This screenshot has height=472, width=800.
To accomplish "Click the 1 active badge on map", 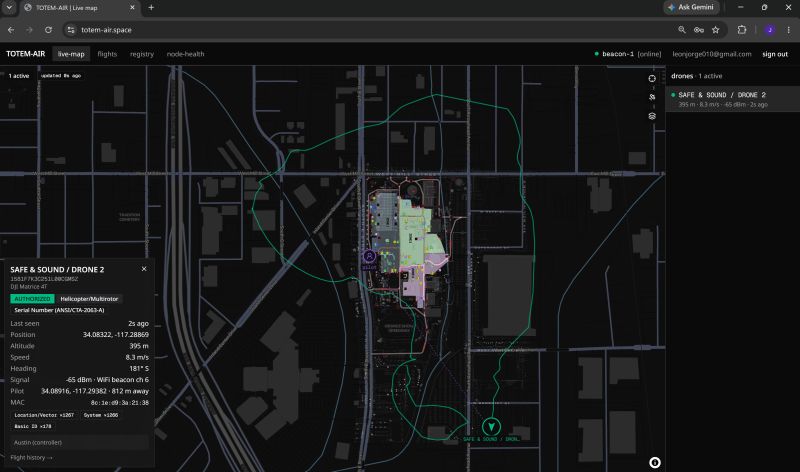I will point(19,76).
